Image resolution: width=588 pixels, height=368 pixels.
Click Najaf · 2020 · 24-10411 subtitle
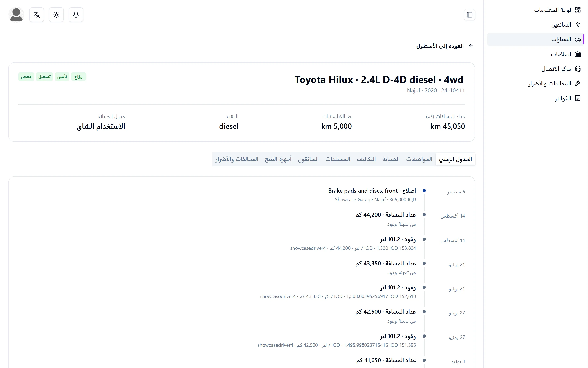click(436, 91)
